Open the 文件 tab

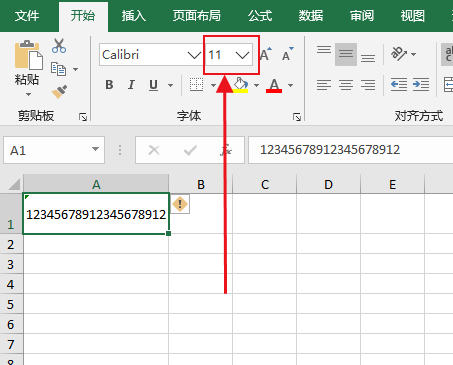[27, 16]
